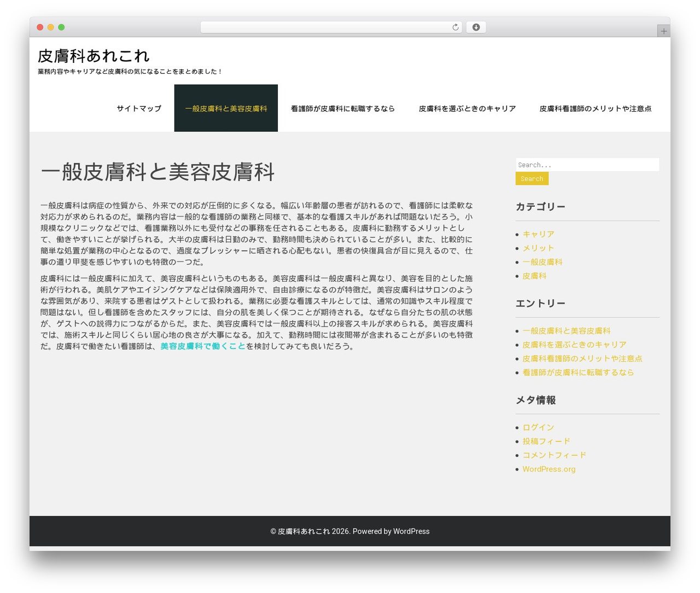Viewport: 700px width, 593px height.
Task: Click the footer copyright text
Action: click(350, 531)
